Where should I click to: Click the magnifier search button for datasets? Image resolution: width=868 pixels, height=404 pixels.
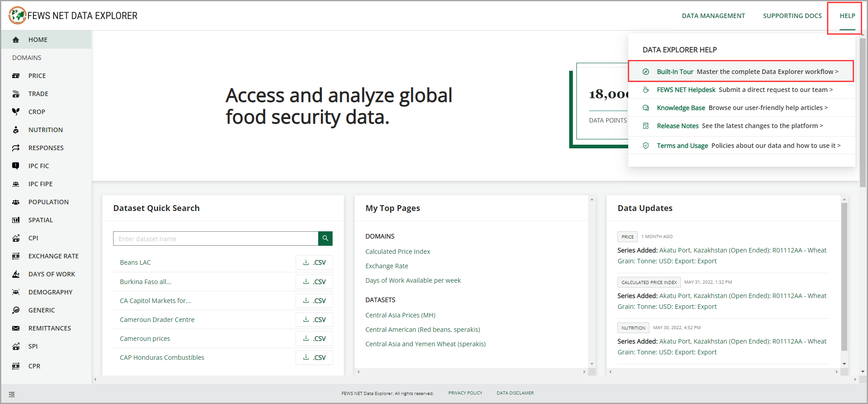[325, 239]
